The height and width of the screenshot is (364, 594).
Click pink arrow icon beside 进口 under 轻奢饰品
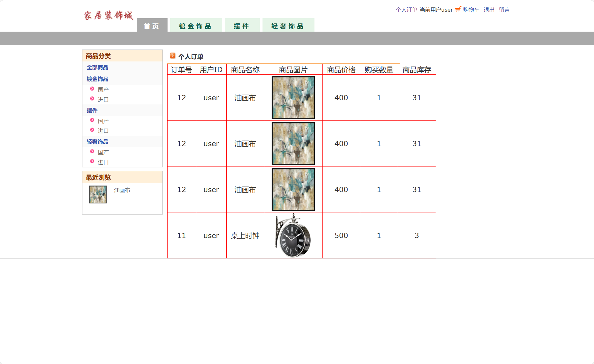coord(92,162)
